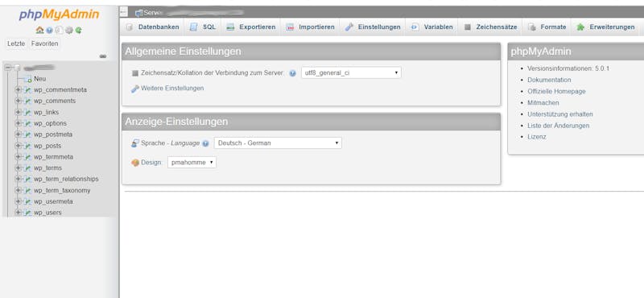
Task: Switch to the Exportieren tab
Action: (251, 27)
